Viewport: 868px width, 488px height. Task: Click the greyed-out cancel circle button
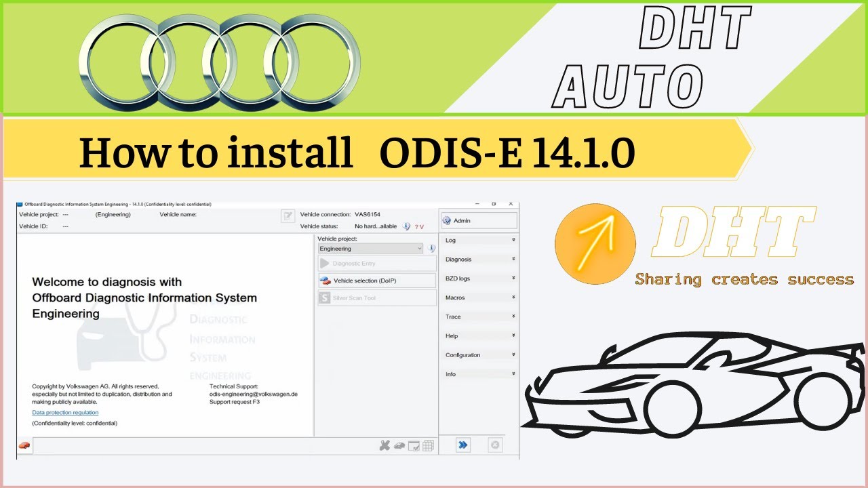click(495, 445)
